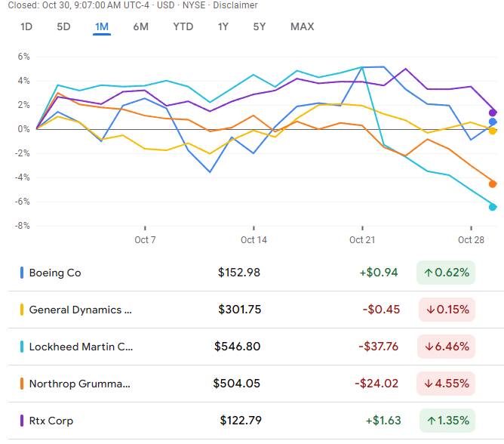The height and width of the screenshot is (444, 504).
Task: Click Rtx's green 1.35% change badge
Action: click(446, 421)
